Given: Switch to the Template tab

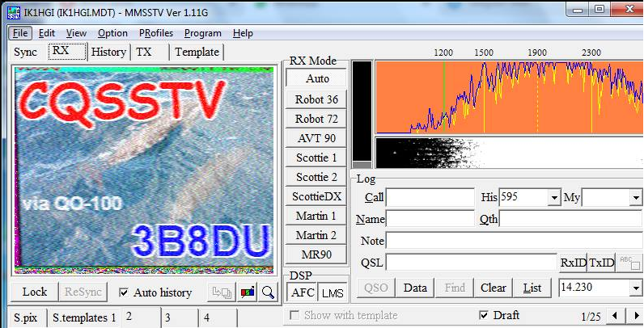Looking at the screenshot, I should [x=197, y=52].
